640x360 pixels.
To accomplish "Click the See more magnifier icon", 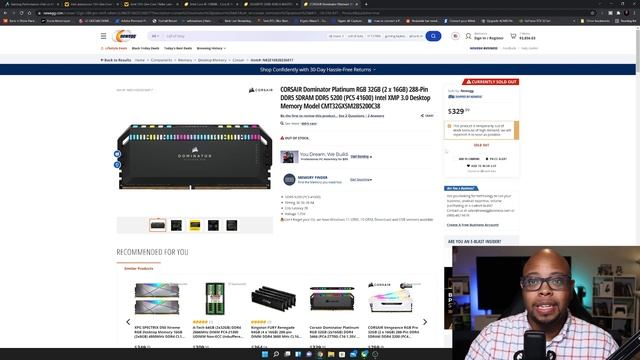I will point(282,123).
